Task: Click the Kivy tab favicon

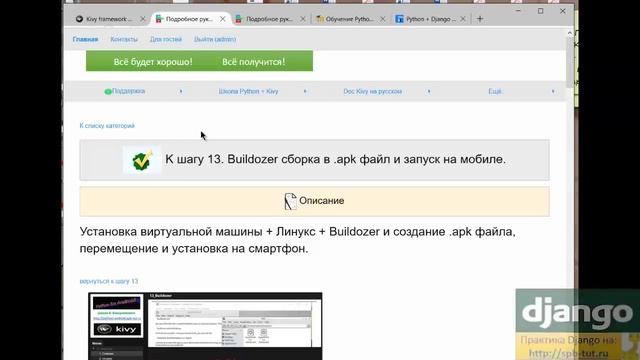Action: point(79,19)
